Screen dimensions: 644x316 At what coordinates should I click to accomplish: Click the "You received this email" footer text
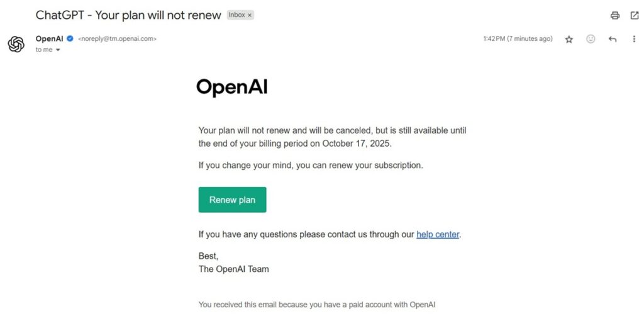[x=316, y=305]
